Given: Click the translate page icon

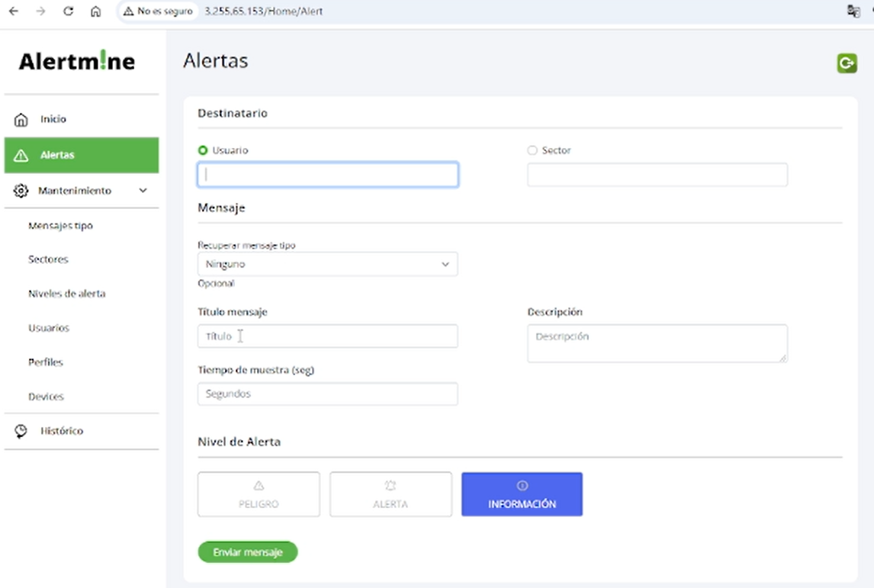Looking at the screenshot, I should click(853, 11).
